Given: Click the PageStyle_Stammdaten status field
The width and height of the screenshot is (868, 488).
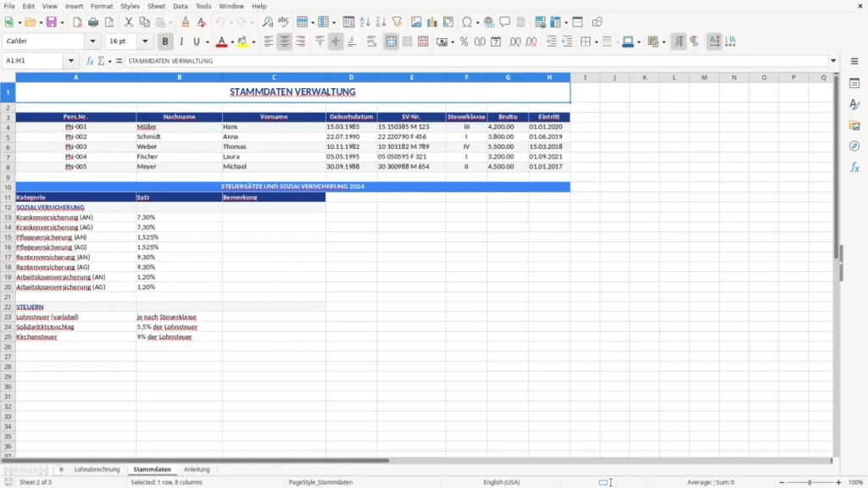Looking at the screenshot, I should click(320, 482).
